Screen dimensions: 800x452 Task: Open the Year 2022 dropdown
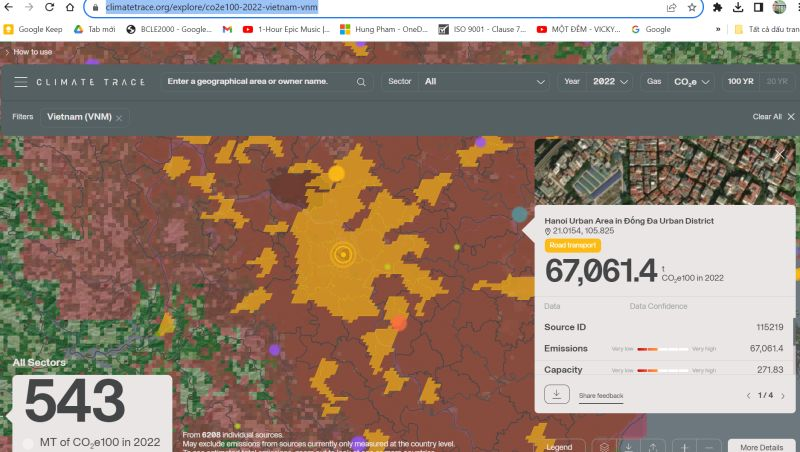pos(610,81)
